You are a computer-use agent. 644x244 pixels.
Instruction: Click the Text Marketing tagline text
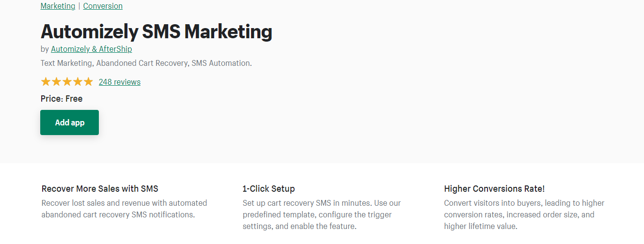[x=146, y=63]
